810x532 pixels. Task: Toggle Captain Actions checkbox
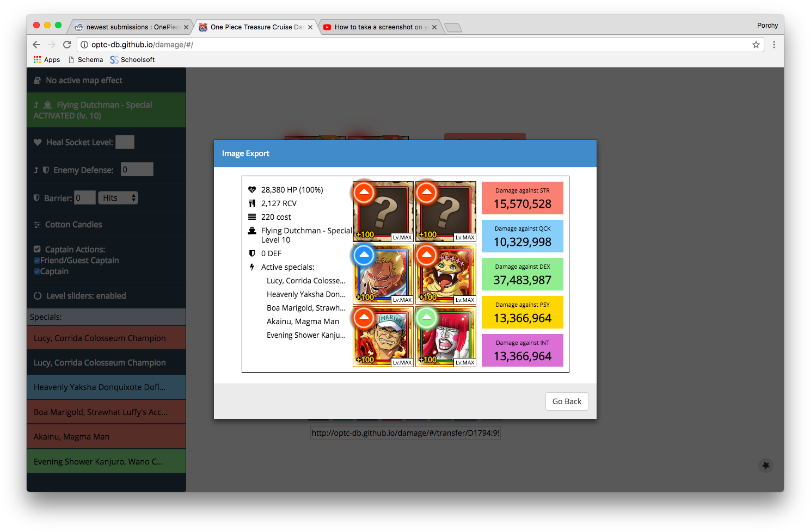[37, 249]
